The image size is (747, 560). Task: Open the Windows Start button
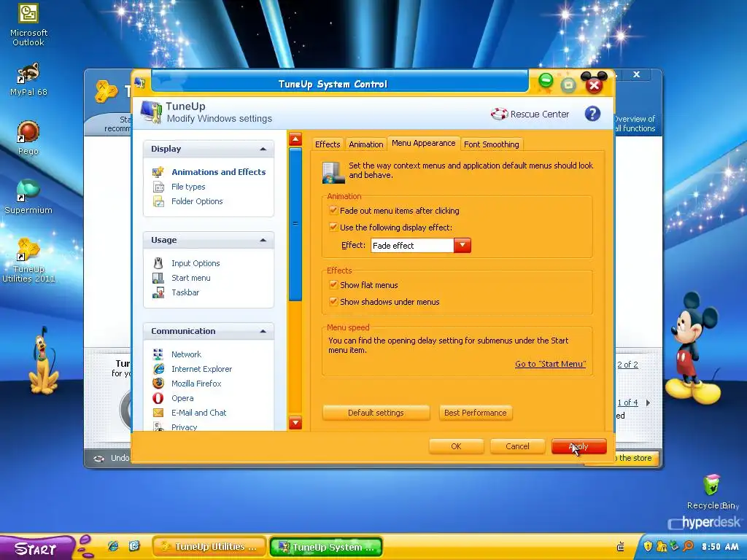point(36,548)
